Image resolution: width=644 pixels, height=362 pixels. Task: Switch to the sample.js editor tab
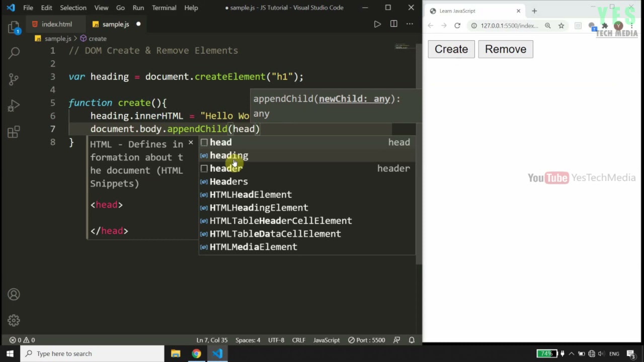116,24
